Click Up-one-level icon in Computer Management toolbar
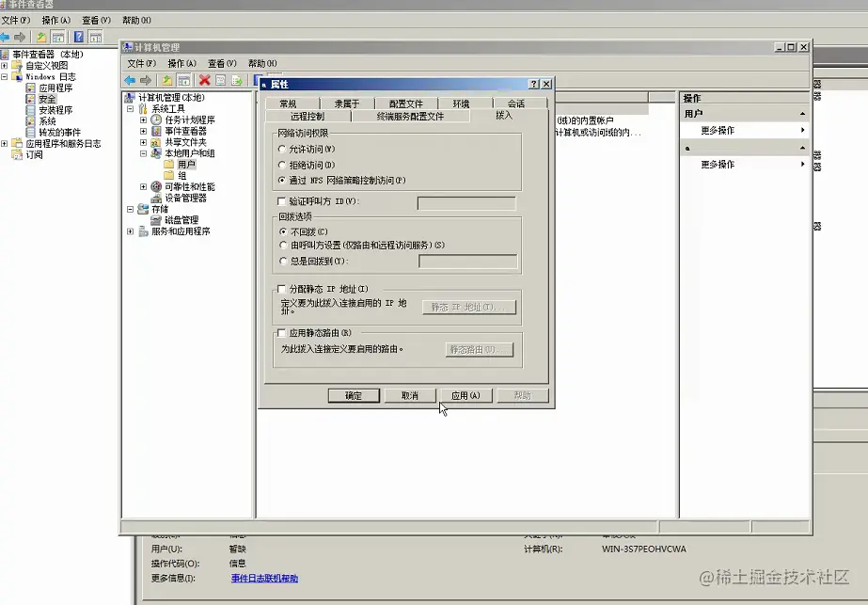The width and height of the screenshot is (868, 605). click(x=166, y=80)
